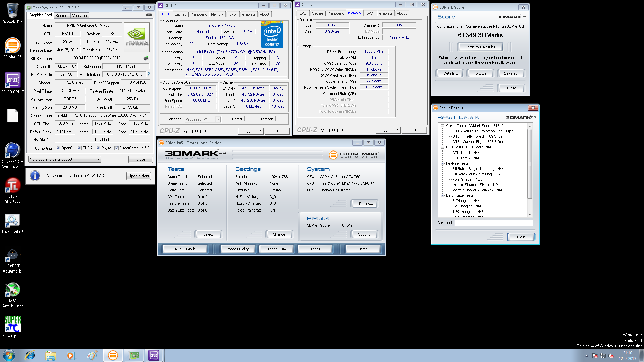Open Tools dropdown arrow in CPU-Z Memory window
Image resolution: width=644 pixels, height=362 pixels.
tap(397, 130)
